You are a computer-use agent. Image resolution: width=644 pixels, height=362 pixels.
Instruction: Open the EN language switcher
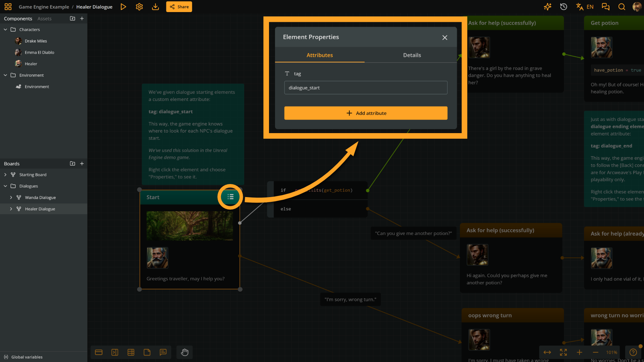[585, 7]
